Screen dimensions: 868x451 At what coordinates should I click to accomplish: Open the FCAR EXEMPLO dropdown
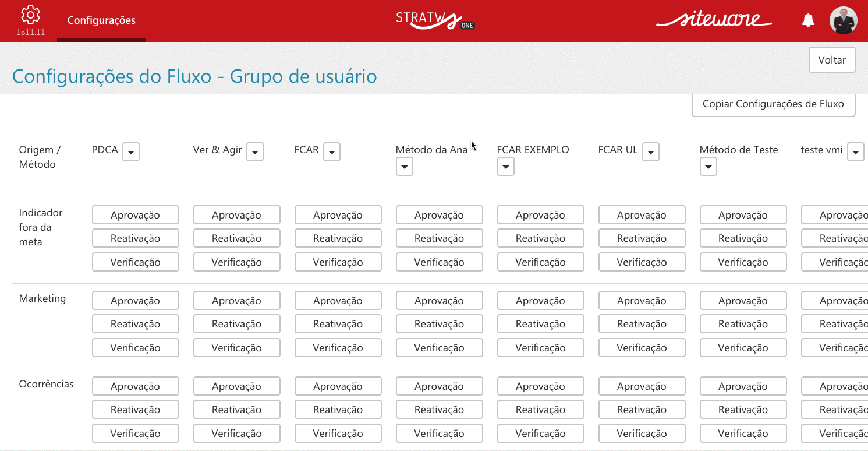click(505, 167)
